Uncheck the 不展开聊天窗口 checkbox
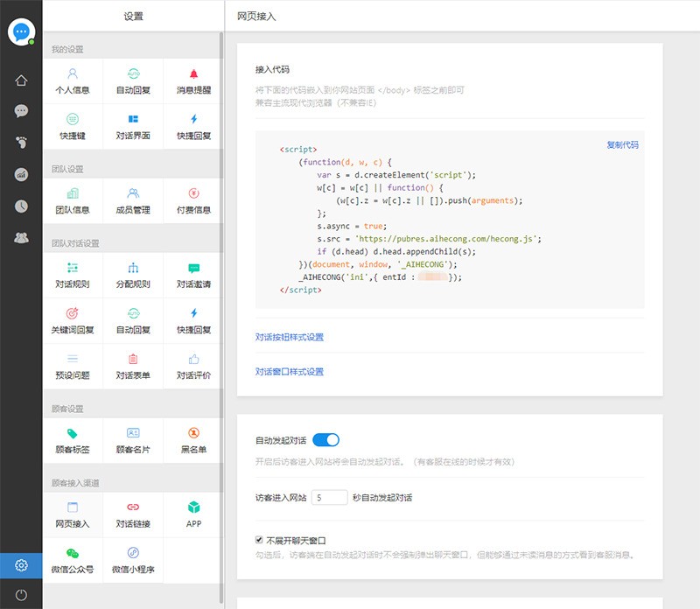Screen dimensions: 700x609 [x=259, y=540]
